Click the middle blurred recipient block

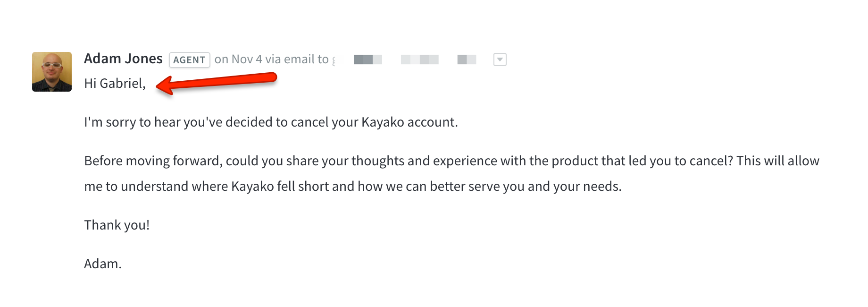click(x=420, y=60)
